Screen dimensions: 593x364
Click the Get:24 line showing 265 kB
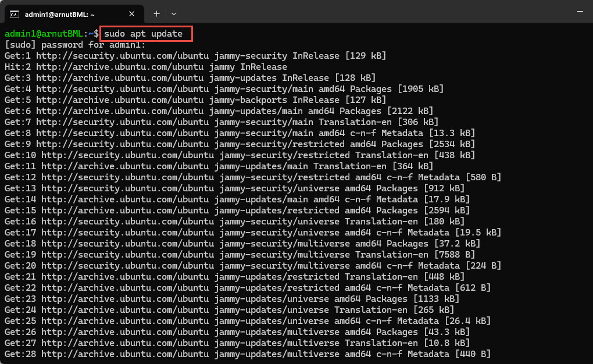tap(229, 310)
